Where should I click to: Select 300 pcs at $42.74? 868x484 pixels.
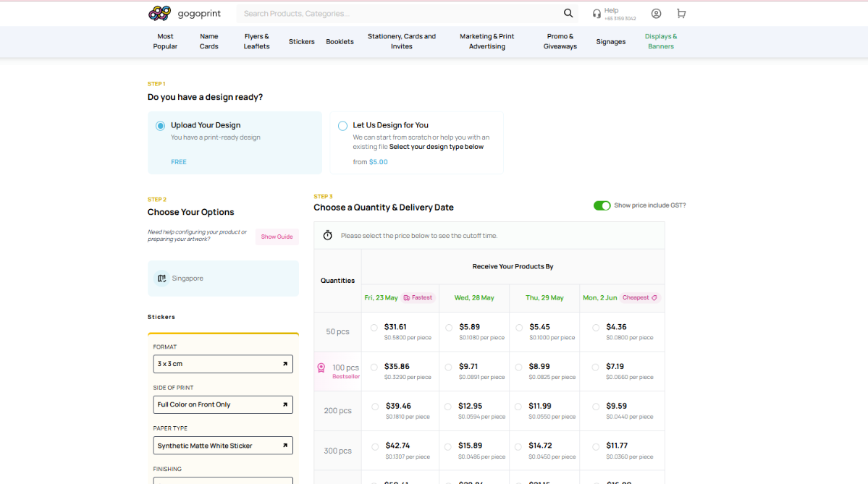(375, 446)
